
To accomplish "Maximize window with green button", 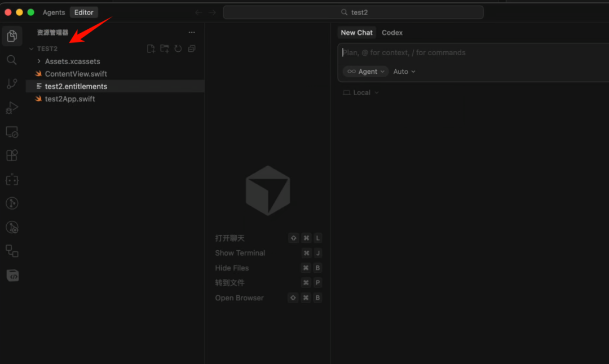I will [x=30, y=12].
